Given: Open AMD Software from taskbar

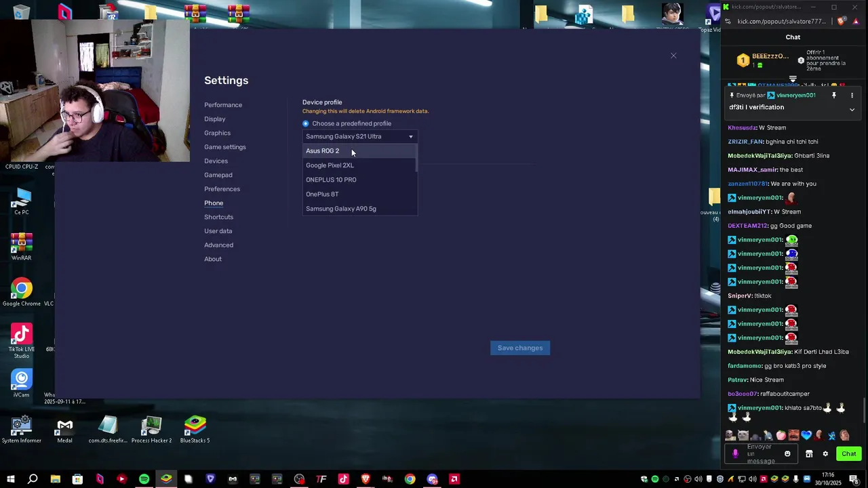Looking at the screenshot, I should pos(454,479).
